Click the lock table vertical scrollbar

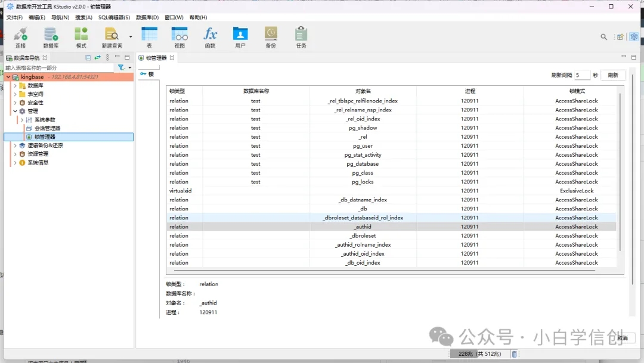(x=620, y=172)
